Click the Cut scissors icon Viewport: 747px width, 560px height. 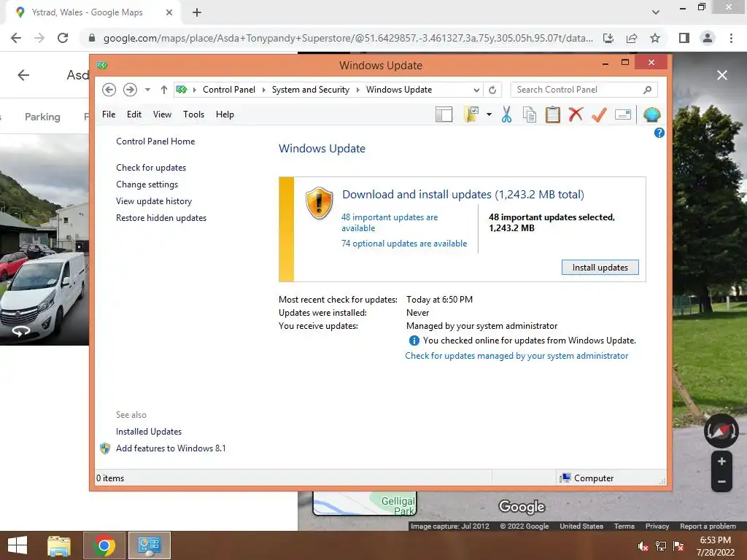point(506,114)
